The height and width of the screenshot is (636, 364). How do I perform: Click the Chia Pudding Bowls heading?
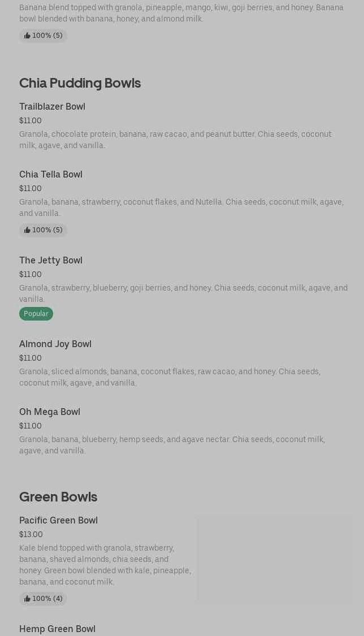80,83
